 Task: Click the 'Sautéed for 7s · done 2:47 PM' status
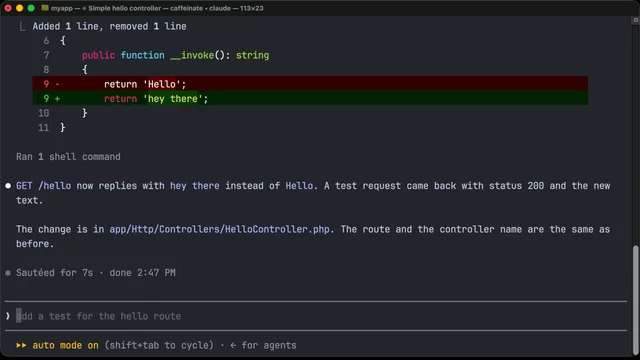(96, 273)
